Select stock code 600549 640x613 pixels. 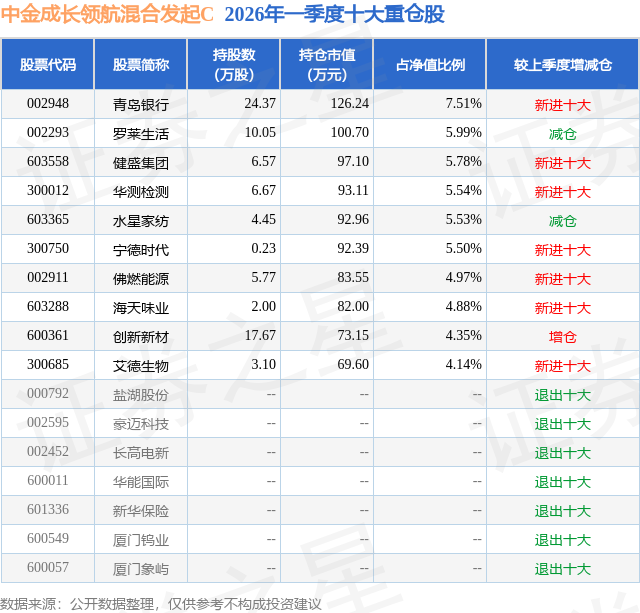pos(48,538)
